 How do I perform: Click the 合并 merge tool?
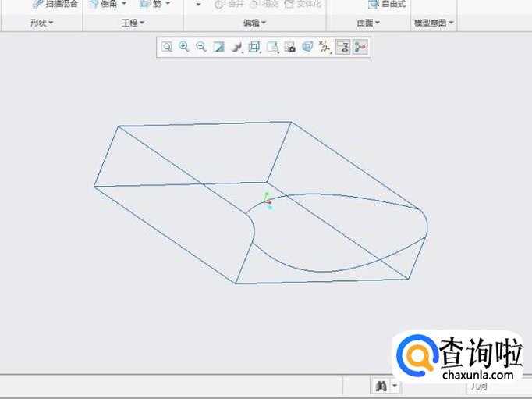229,4
